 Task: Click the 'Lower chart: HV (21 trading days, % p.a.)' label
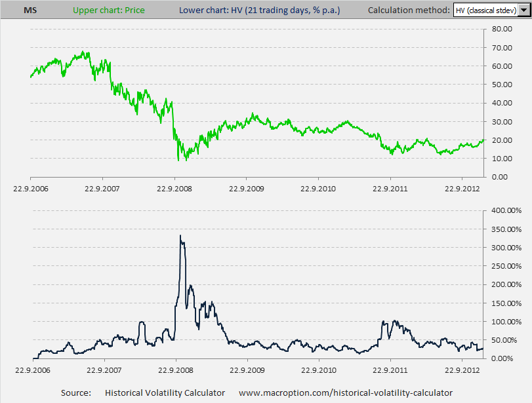click(260, 10)
